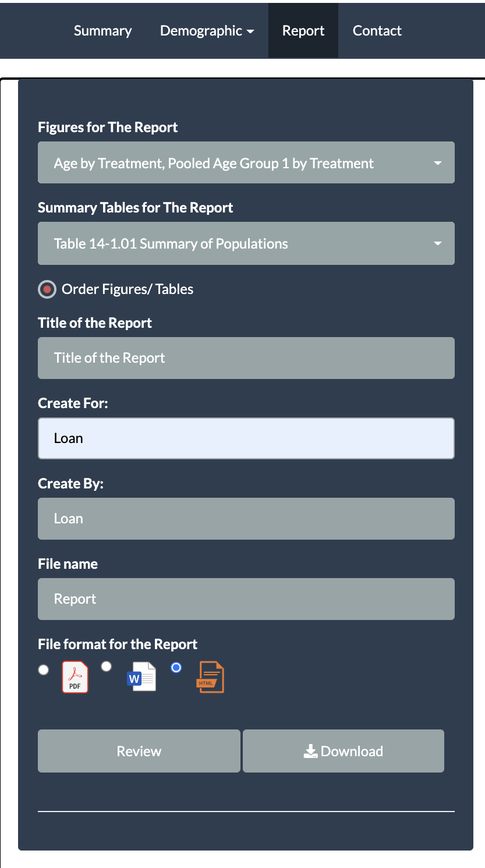This screenshot has height=868, width=485.
Task: Switch to the Contact tab
Action: [377, 30]
